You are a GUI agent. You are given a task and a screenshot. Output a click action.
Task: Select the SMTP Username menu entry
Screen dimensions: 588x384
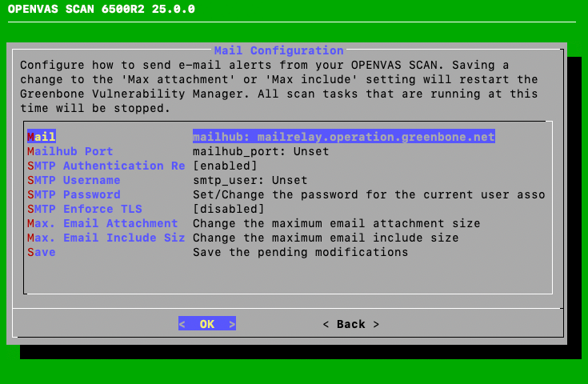coord(74,180)
